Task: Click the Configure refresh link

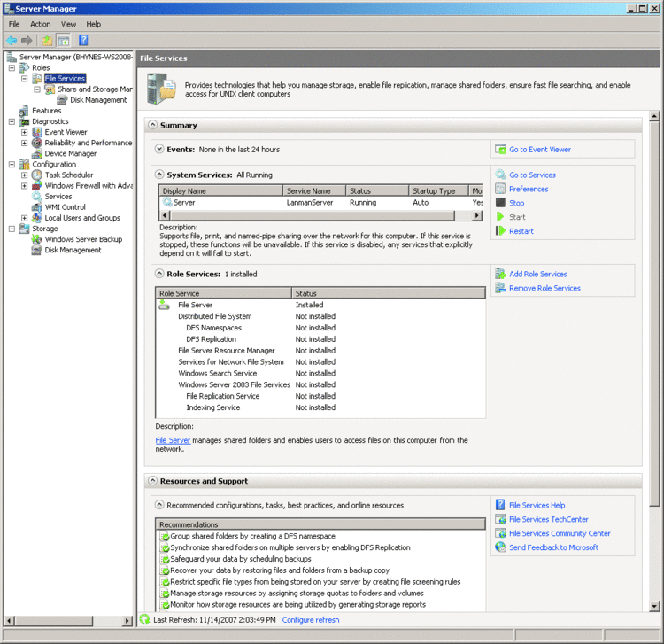Action: tap(309, 620)
